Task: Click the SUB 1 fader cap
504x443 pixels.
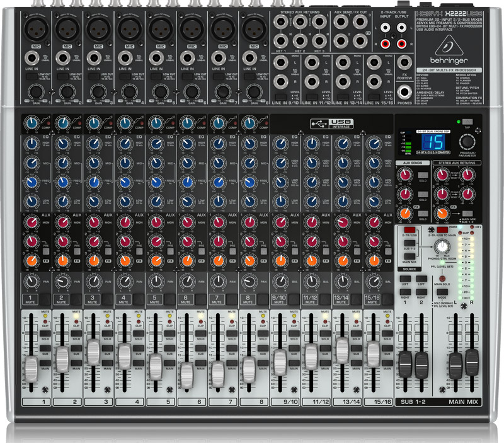Action: point(405,365)
